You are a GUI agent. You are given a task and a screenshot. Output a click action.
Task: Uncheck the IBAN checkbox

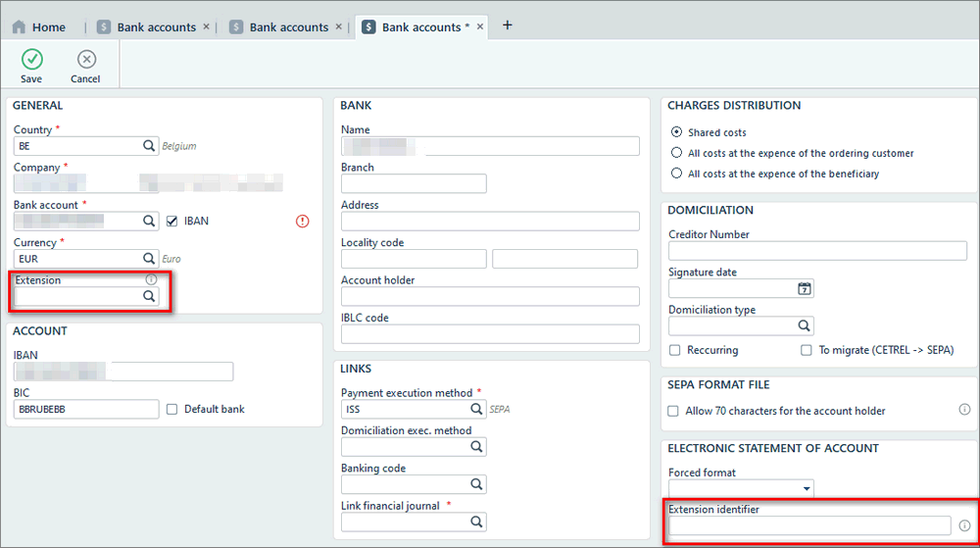coord(172,222)
